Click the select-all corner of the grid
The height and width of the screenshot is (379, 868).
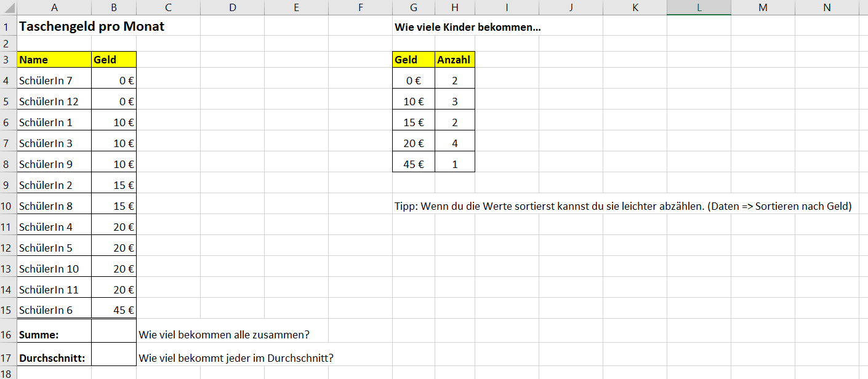[8, 7]
